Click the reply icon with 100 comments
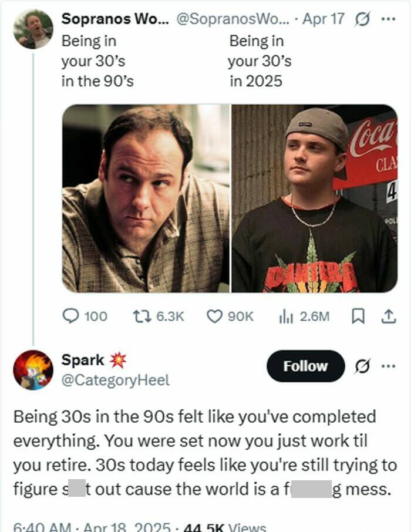Viewport: 411px width, 532px height. (x=70, y=316)
